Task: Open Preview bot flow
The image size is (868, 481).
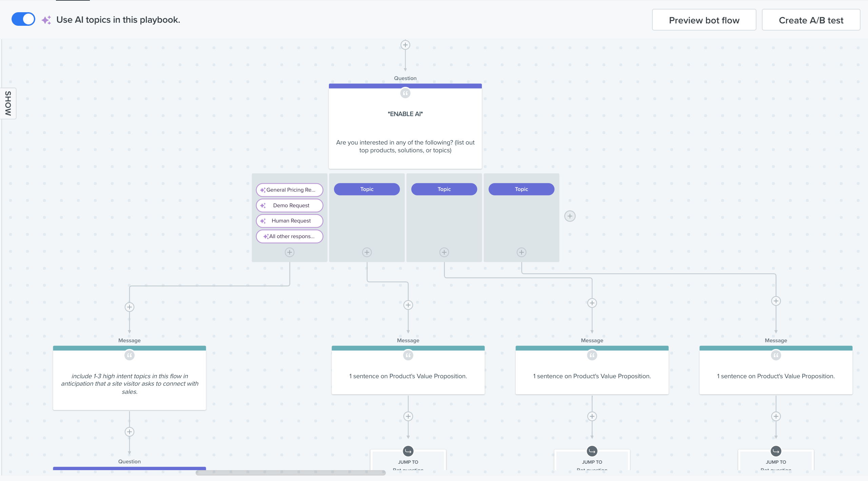Action: point(704,20)
